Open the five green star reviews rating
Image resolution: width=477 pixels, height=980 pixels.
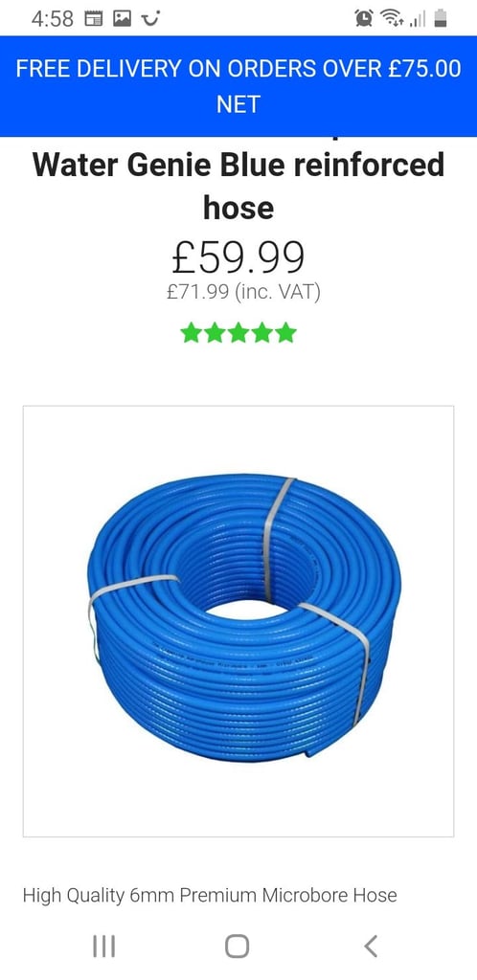(x=238, y=332)
